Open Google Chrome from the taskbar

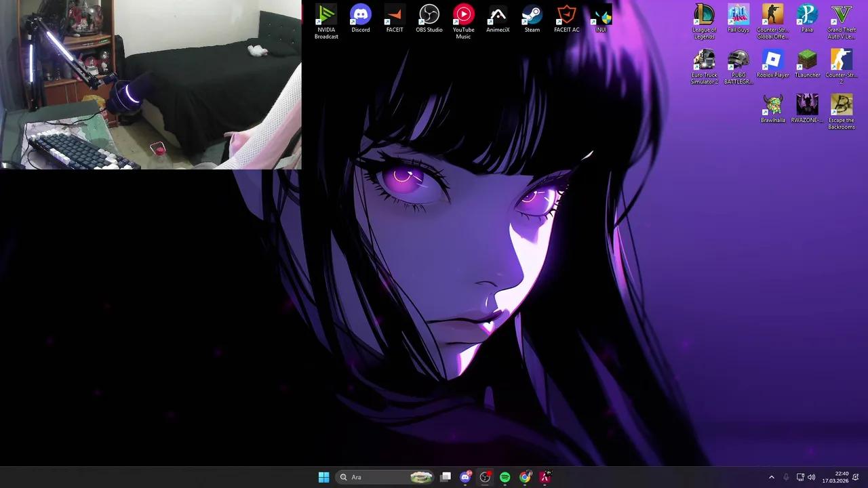tap(525, 477)
